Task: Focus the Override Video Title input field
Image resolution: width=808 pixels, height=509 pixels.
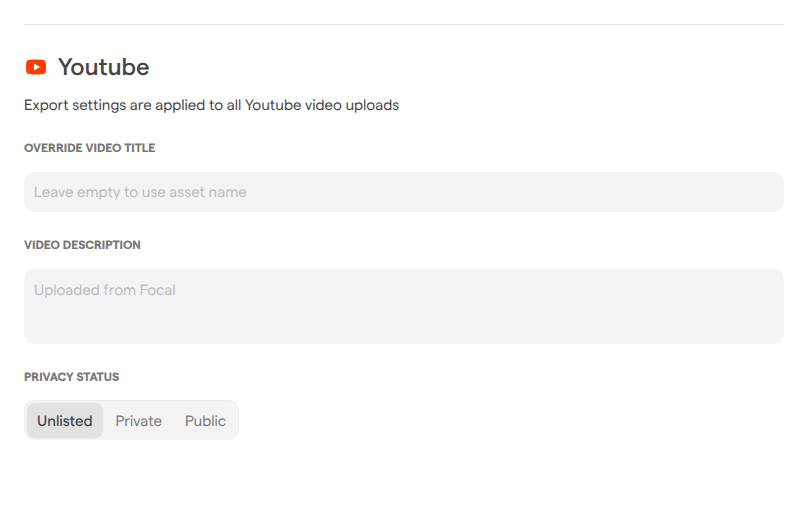Action: tap(404, 192)
